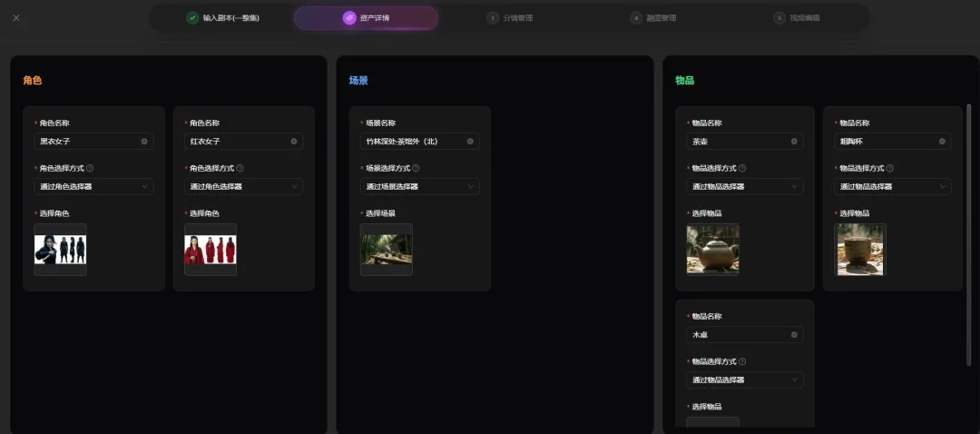
Task: Jump to the 视频编辑 step
Action: [797, 18]
